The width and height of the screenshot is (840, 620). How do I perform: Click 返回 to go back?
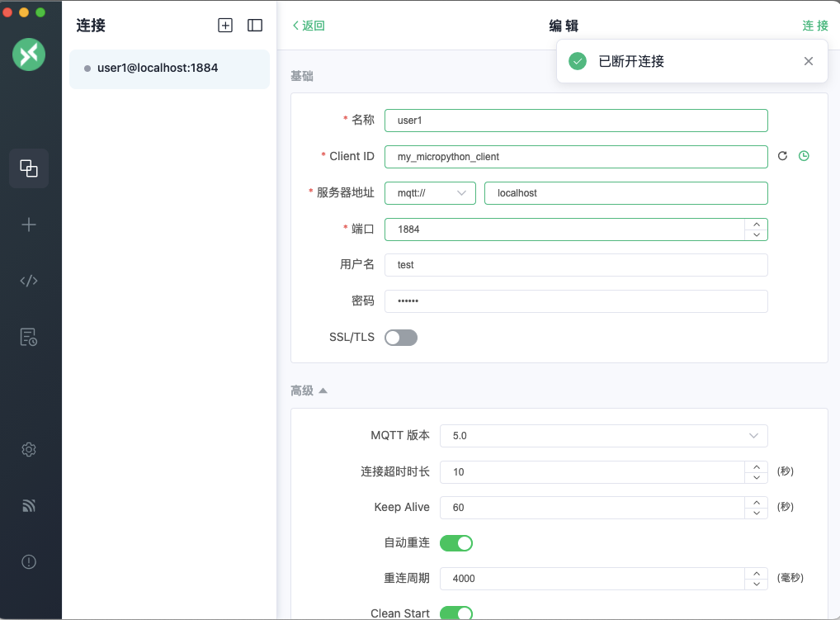tap(309, 26)
